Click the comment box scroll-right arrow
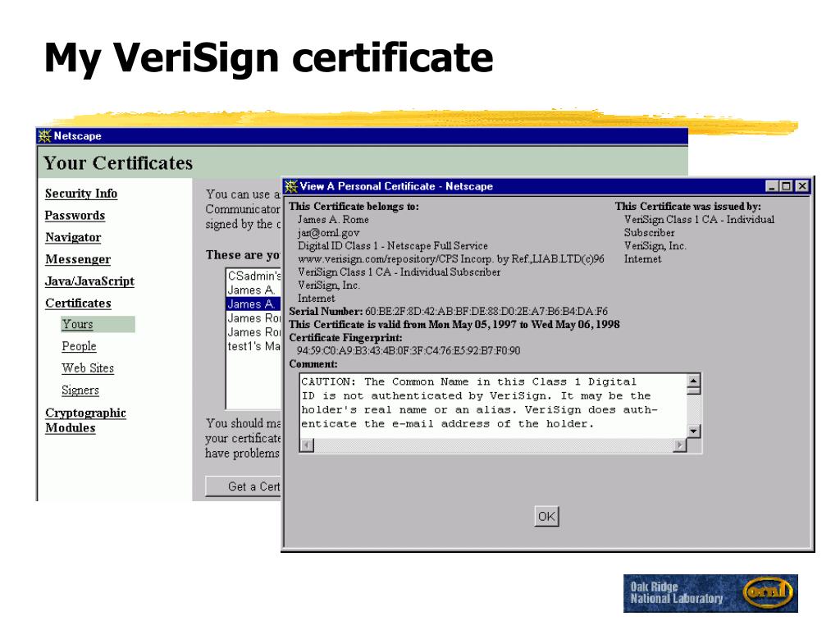Image resolution: width=840 pixels, height=630 pixels. tap(680, 445)
